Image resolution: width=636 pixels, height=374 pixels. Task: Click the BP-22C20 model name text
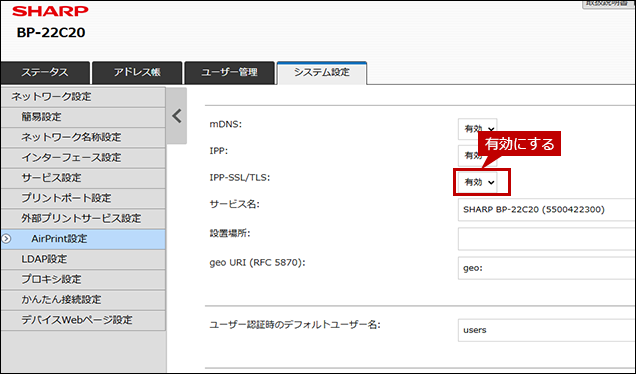tap(51, 32)
